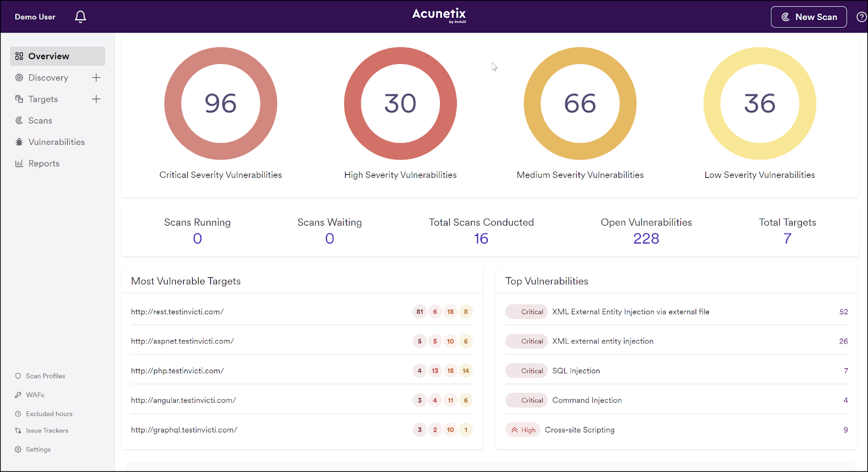Click Total Scans Conducted value 16
868x472 pixels.
point(481,239)
